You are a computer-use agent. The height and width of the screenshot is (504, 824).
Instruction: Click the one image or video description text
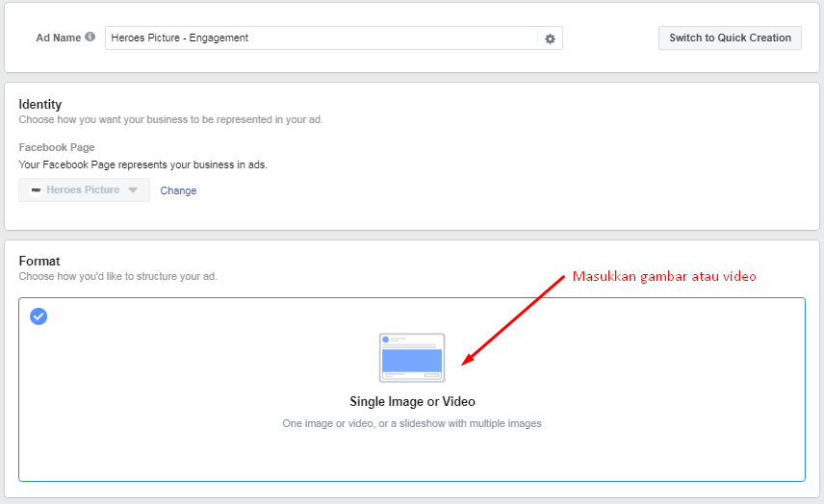(x=412, y=423)
